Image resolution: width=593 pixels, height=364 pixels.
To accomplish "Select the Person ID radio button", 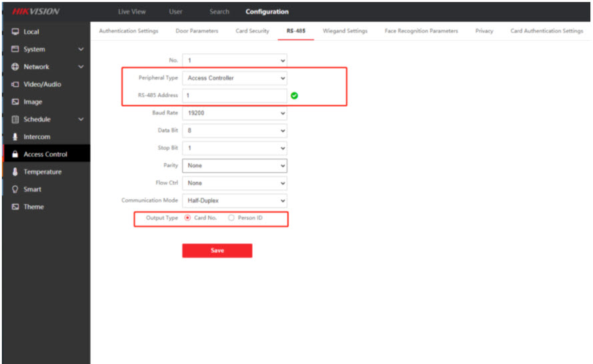I will click(231, 218).
